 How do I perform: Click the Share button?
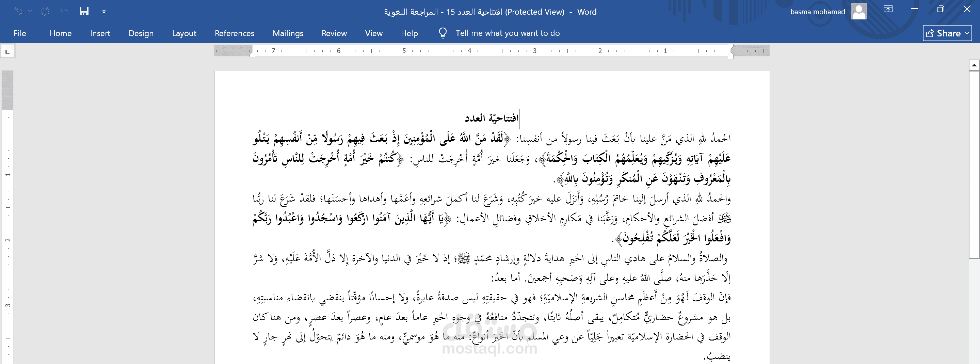click(x=947, y=33)
